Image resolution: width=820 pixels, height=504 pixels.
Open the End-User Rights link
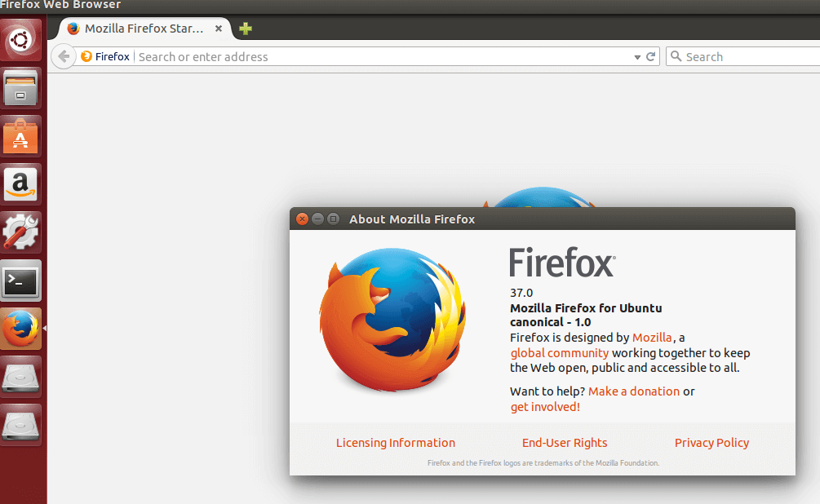565,443
